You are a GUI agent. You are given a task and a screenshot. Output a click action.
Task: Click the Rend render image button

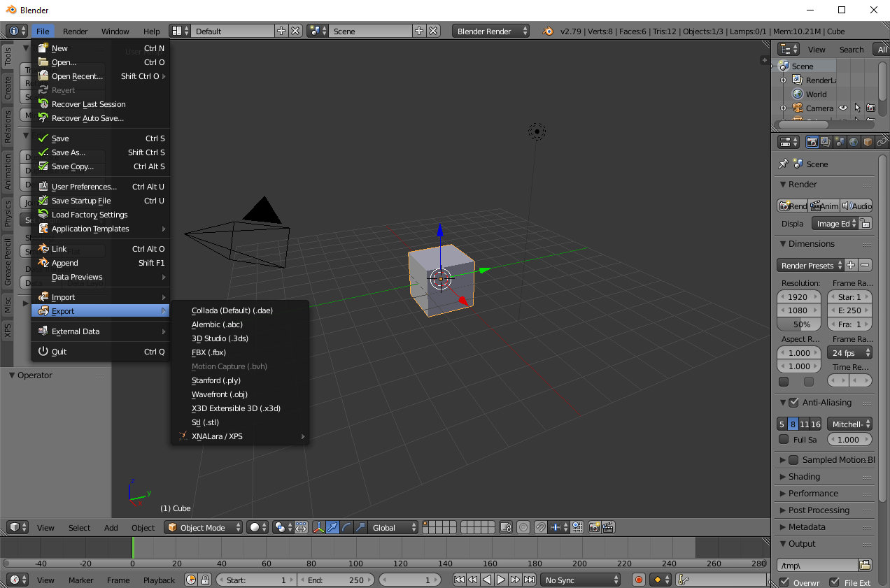[793, 206]
